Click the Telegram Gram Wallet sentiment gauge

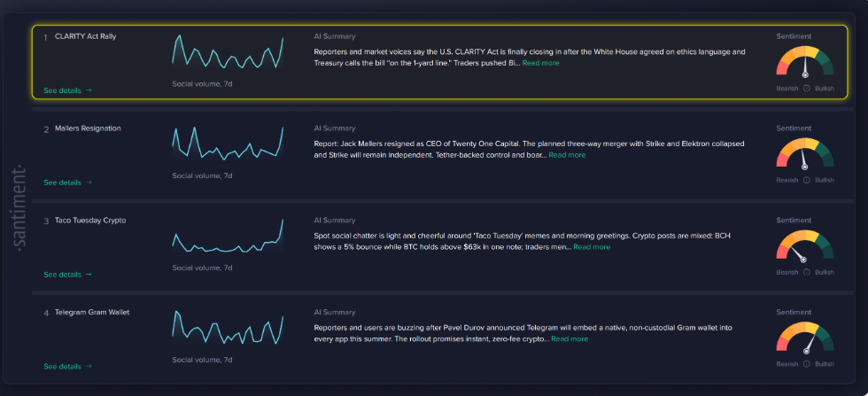805,336
